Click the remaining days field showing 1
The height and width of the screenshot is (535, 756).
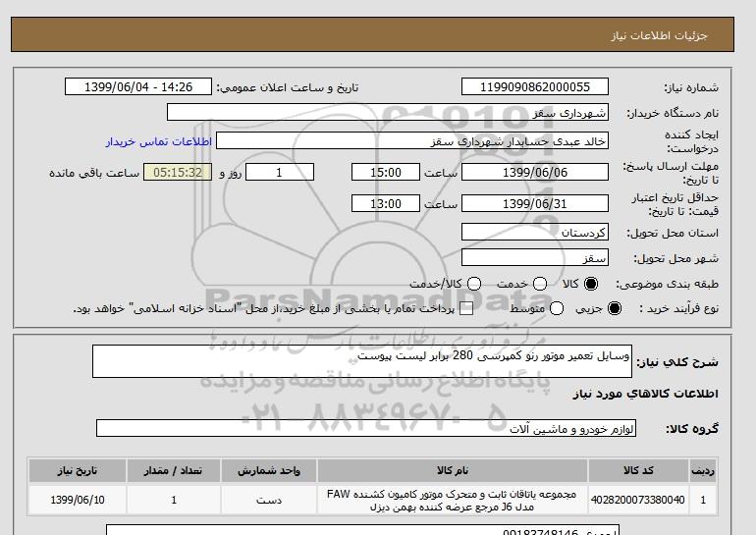coord(280,172)
